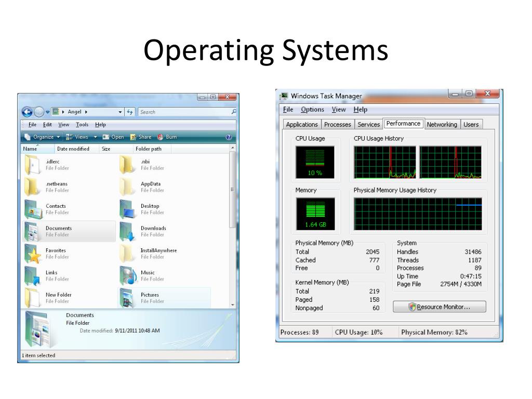Select the Downloads folder icon

[128, 231]
